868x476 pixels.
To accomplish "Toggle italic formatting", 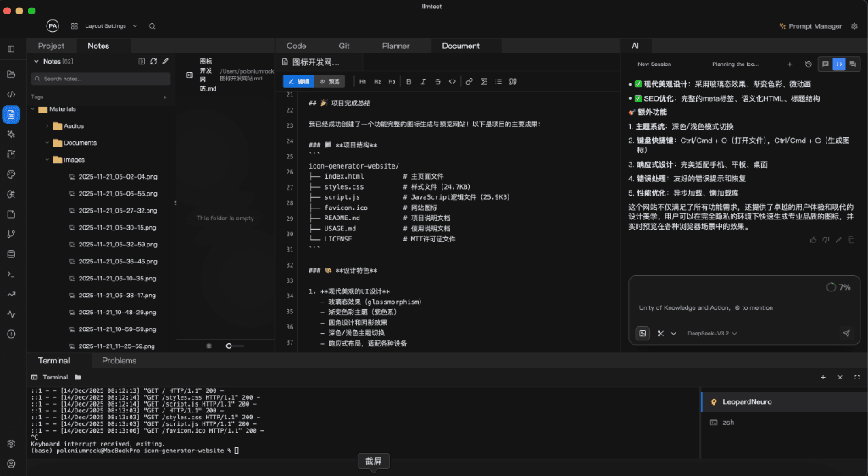I will 423,81.
